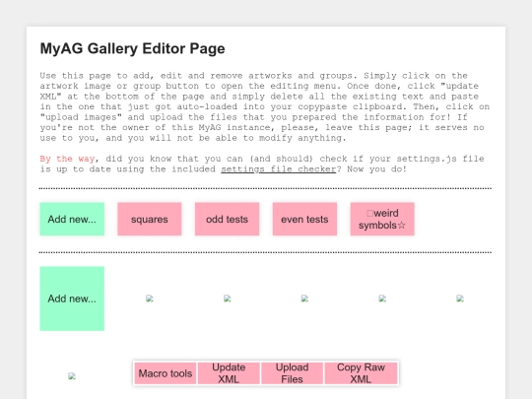The height and width of the screenshot is (399, 532).
Task: Click the red "By the way" text
Action: pos(67,159)
